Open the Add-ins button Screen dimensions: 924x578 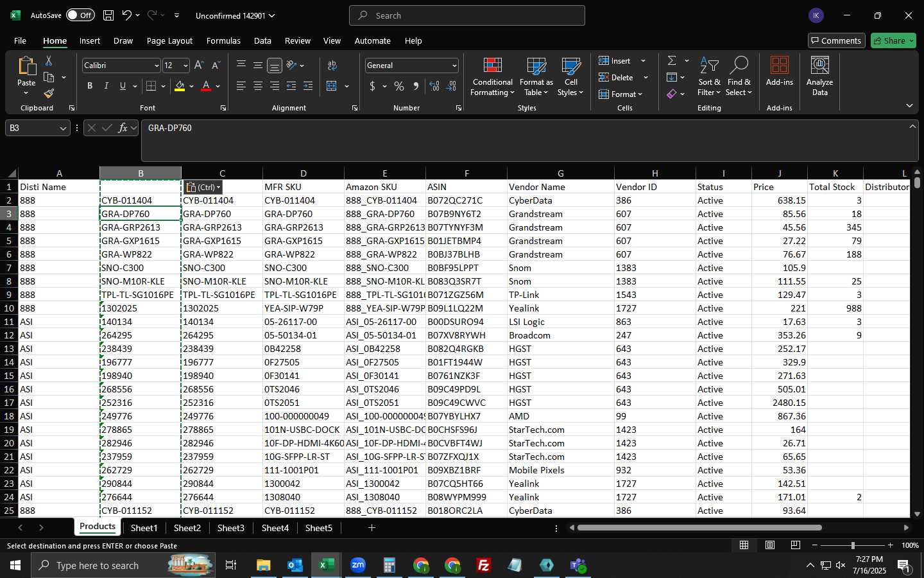click(x=780, y=71)
